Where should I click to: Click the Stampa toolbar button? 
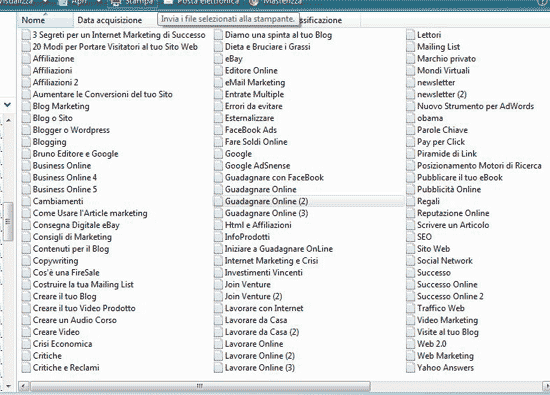132,2
